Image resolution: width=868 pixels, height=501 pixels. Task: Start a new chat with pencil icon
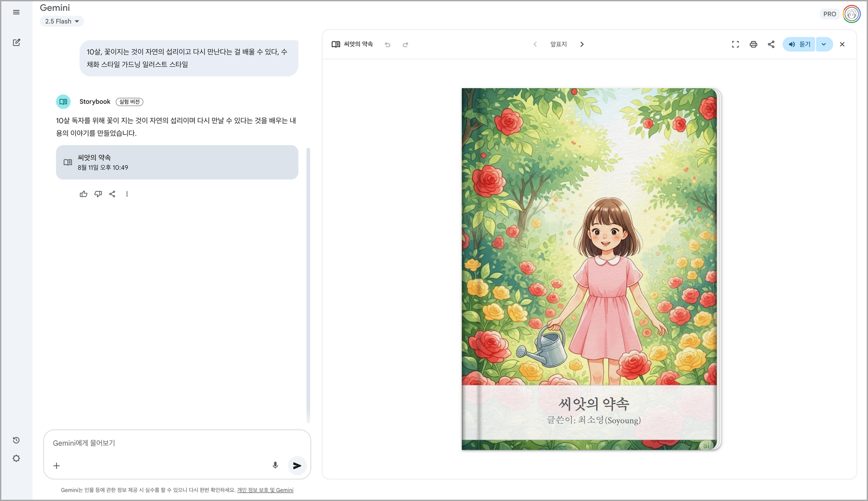coord(16,43)
